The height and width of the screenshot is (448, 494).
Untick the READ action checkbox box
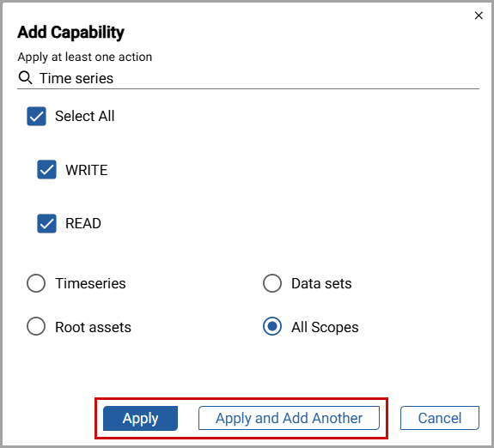pyautogui.click(x=47, y=223)
